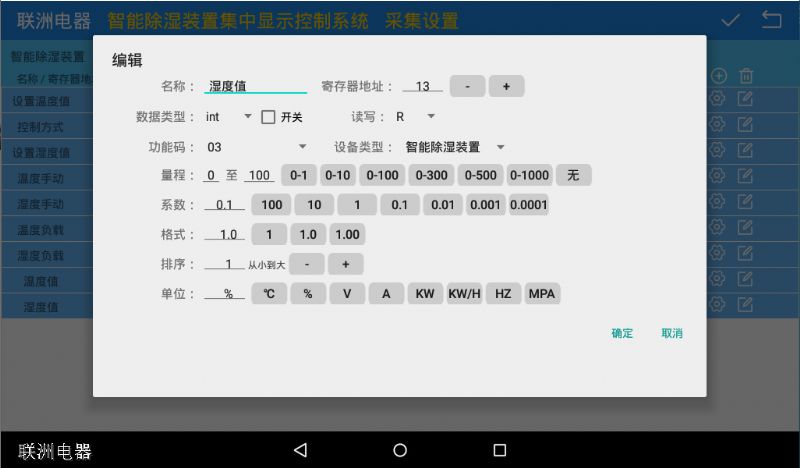Decrease the 排序 value with minus button
Viewport: 800px width, 468px height.
(307, 265)
